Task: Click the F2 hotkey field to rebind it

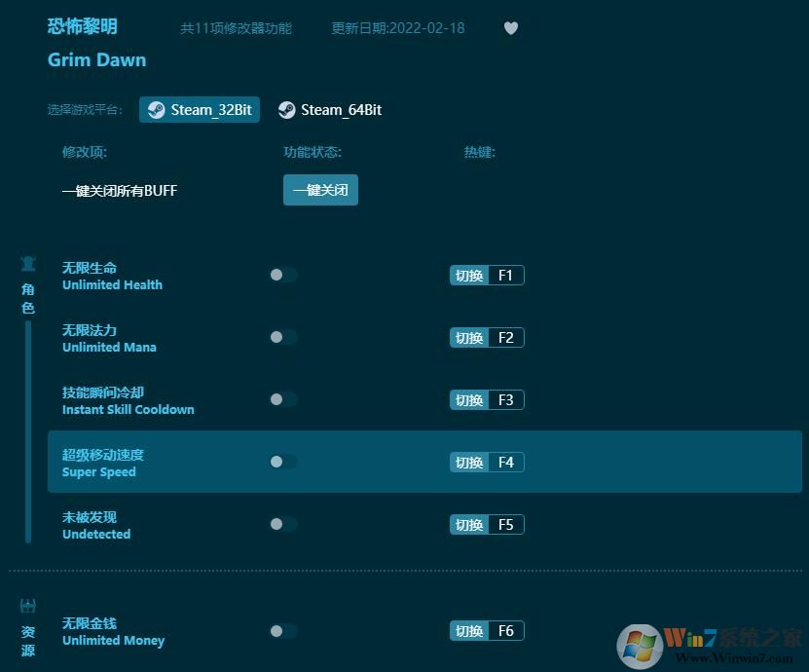Action: pos(505,337)
